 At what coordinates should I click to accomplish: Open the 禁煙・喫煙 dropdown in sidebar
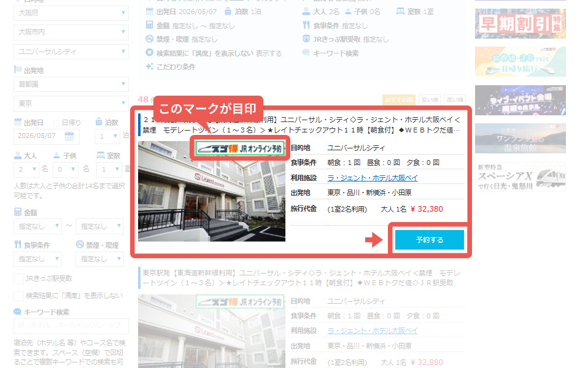(x=100, y=259)
